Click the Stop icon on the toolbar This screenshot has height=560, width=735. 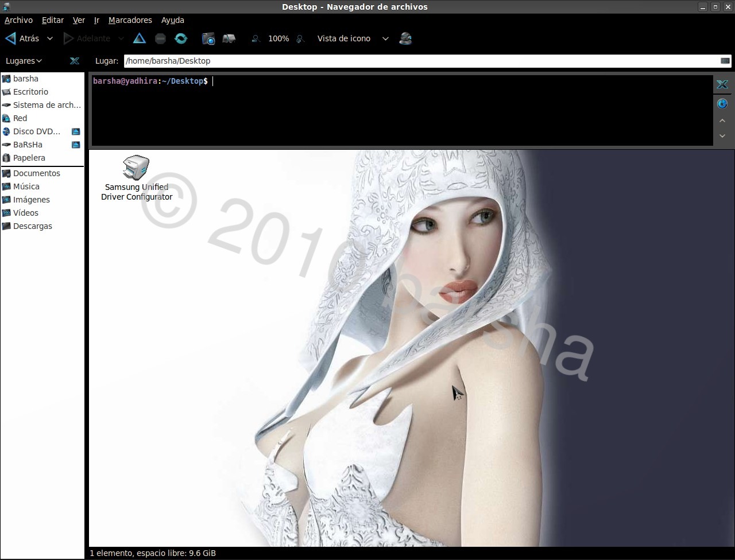[160, 38]
